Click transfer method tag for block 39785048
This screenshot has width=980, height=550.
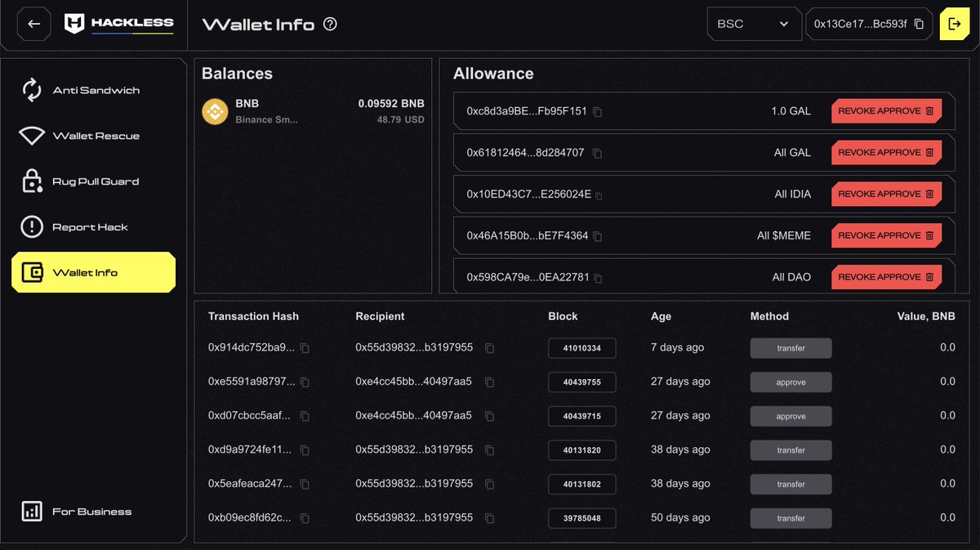click(x=791, y=518)
